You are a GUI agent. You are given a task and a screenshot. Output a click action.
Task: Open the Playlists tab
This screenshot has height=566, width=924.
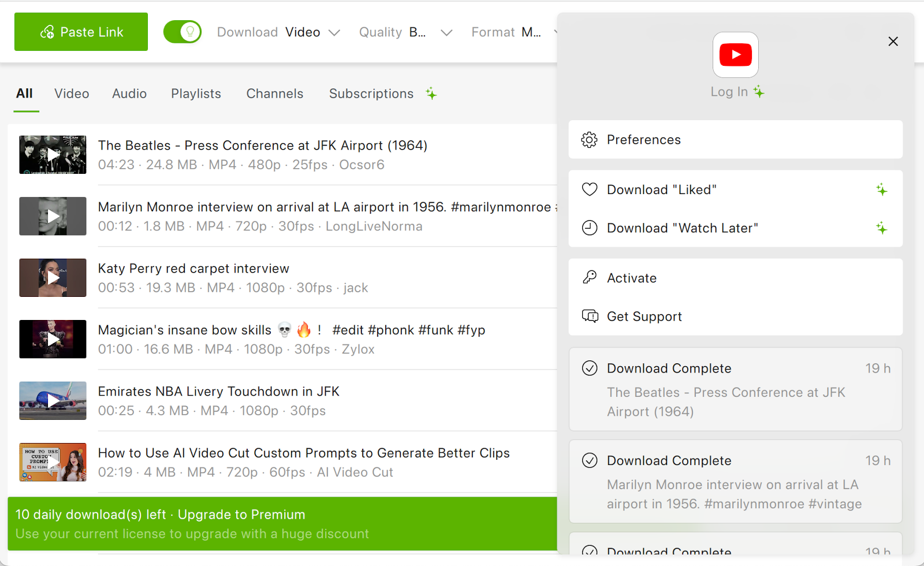click(196, 94)
